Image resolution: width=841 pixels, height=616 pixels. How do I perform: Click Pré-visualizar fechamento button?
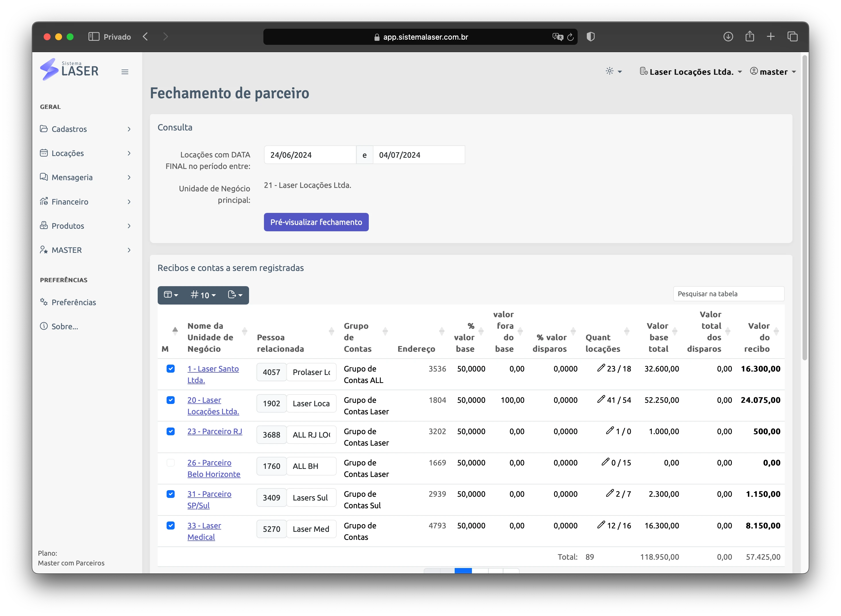(x=316, y=222)
